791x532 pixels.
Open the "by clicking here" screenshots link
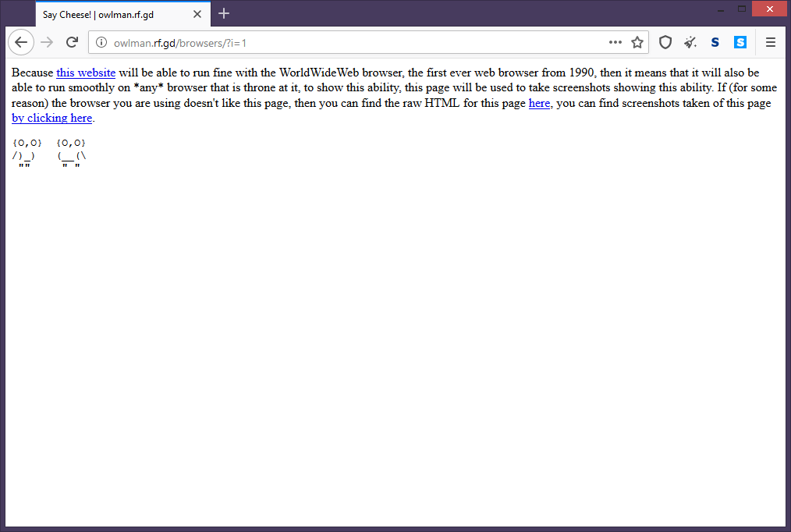(51, 119)
